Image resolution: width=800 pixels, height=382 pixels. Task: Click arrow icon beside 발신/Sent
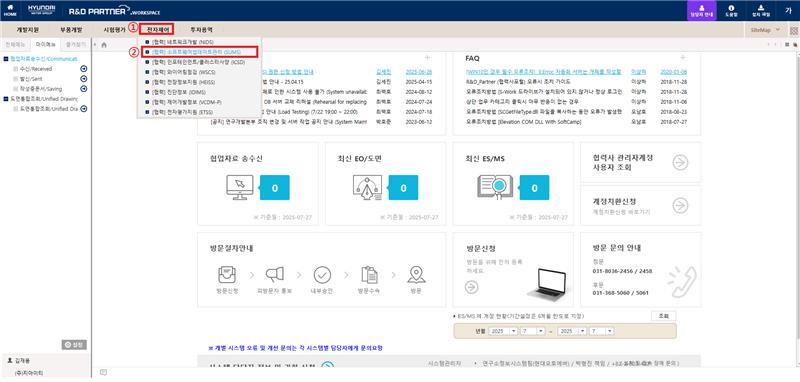tap(84, 78)
